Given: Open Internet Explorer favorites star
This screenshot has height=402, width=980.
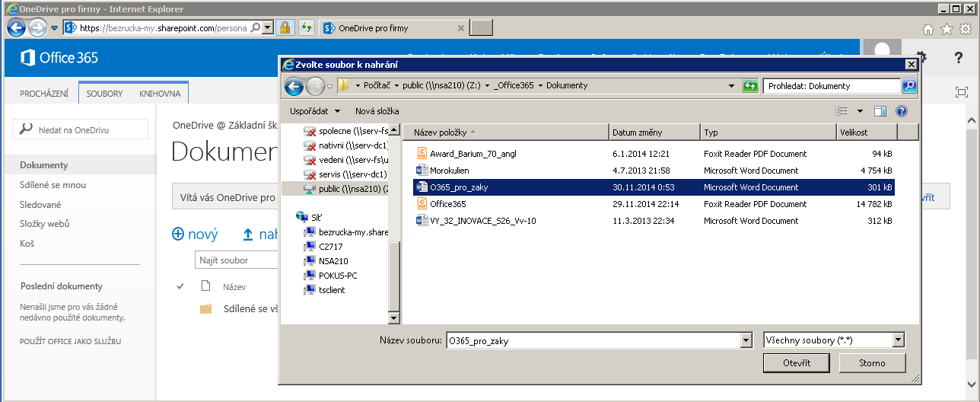Looking at the screenshot, I should click(947, 30).
